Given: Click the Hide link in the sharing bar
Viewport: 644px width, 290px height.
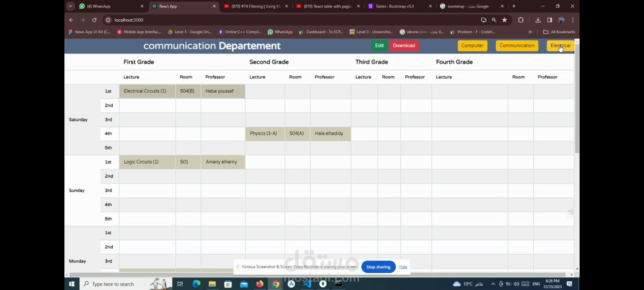Looking at the screenshot, I should (403, 267).
